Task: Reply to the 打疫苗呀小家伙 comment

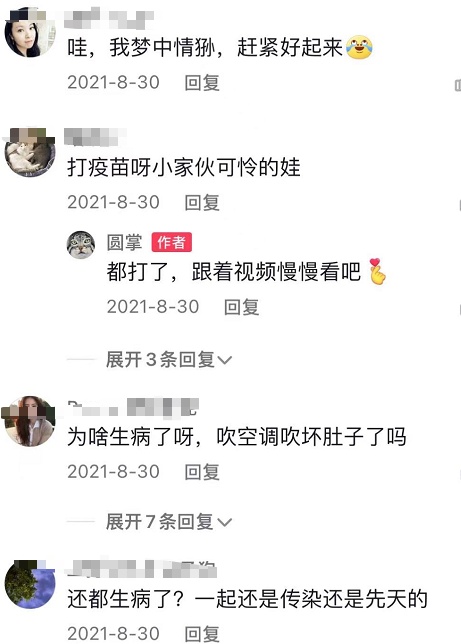Action: (202, 202)
